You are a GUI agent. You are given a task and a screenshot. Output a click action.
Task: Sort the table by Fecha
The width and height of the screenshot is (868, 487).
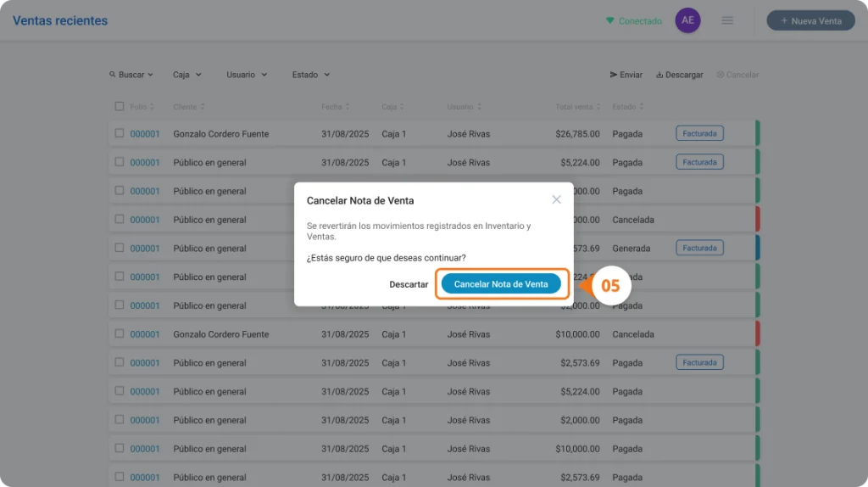(336, 106)
